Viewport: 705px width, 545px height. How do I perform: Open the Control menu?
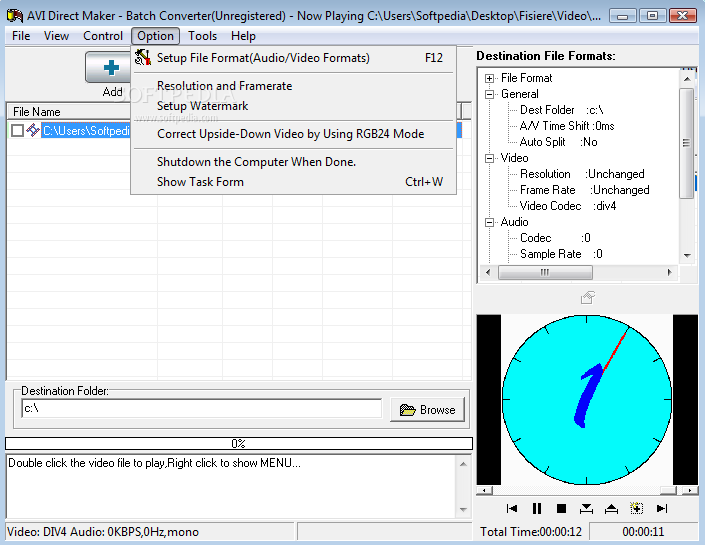(103, 36)
